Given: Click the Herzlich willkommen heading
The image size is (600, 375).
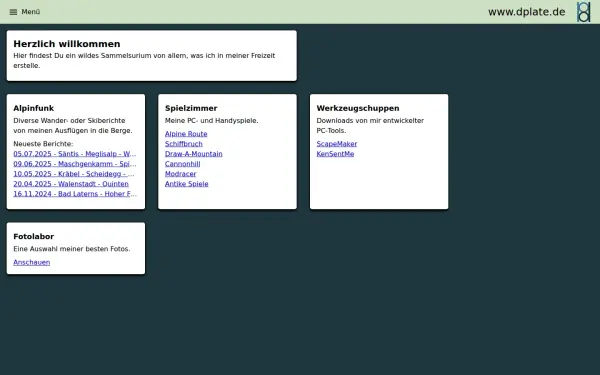Looking at the screenshot, I should (67, 44).
